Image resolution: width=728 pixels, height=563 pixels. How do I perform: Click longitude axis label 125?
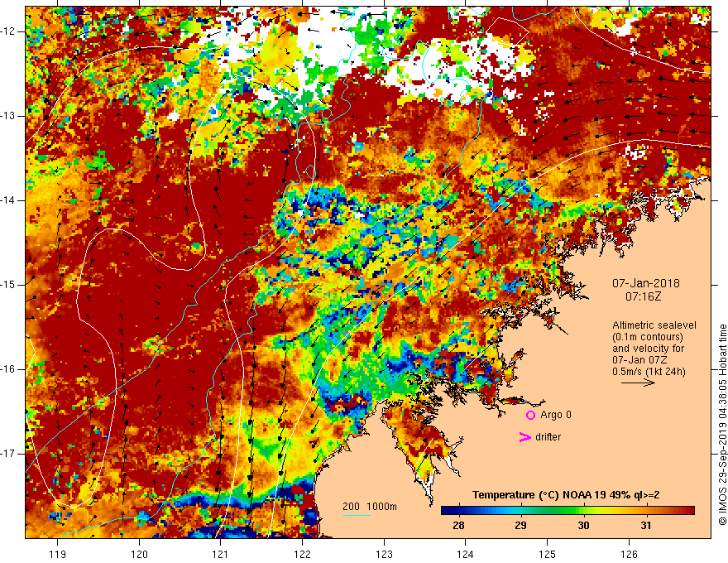coord(548,554)
